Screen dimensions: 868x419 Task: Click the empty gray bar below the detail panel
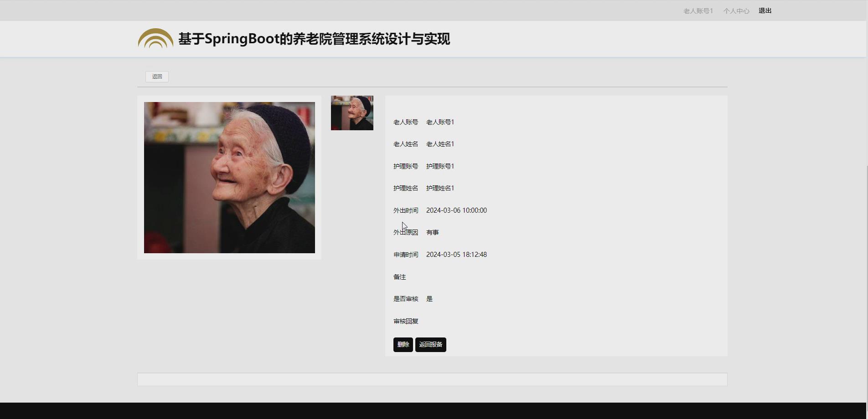point(432,379)
